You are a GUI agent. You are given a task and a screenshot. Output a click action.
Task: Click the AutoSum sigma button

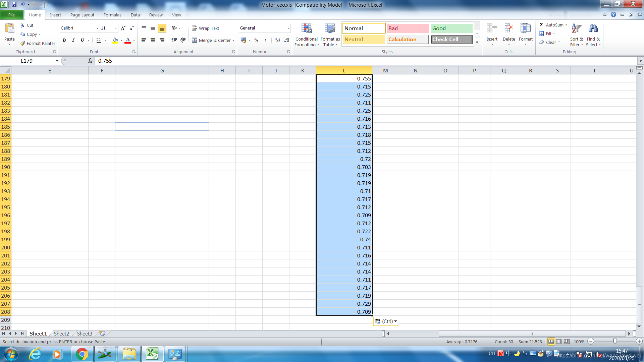pos(541,25)
